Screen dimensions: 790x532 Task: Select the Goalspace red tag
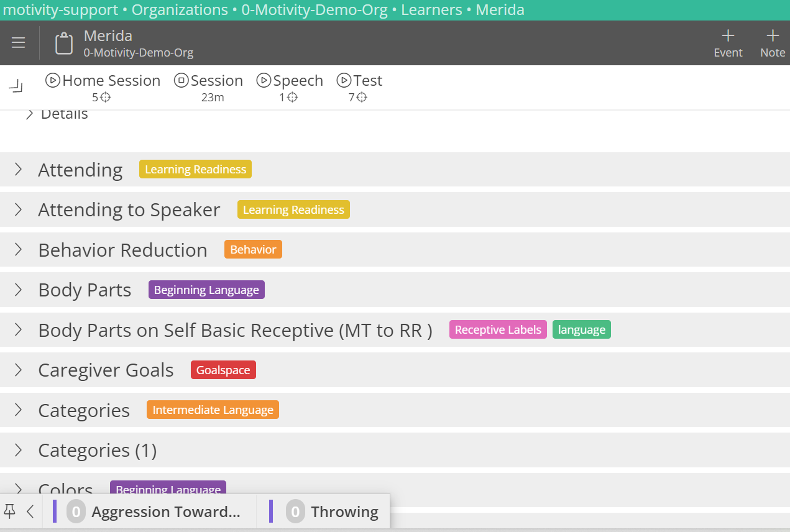[x=223, y=370]
